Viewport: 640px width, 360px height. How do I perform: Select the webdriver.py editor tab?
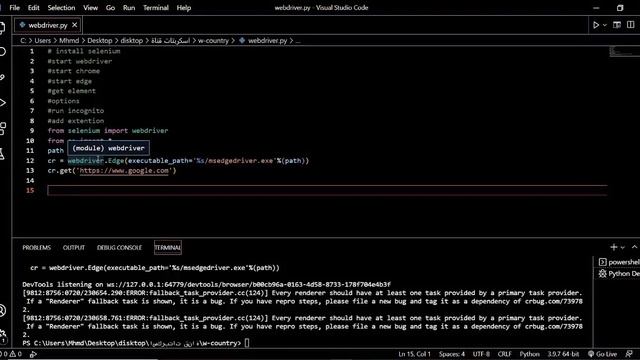click(48, 25)
